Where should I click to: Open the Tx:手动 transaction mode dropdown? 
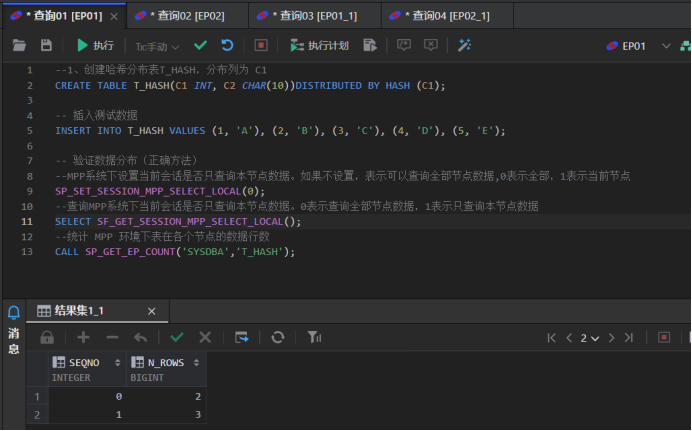coord(157,46)
